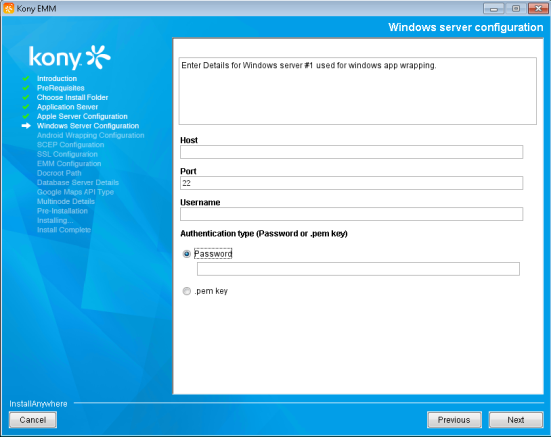
Task: Click arrow icon beside Windows Server Configuration
Action: click(26, 126)
